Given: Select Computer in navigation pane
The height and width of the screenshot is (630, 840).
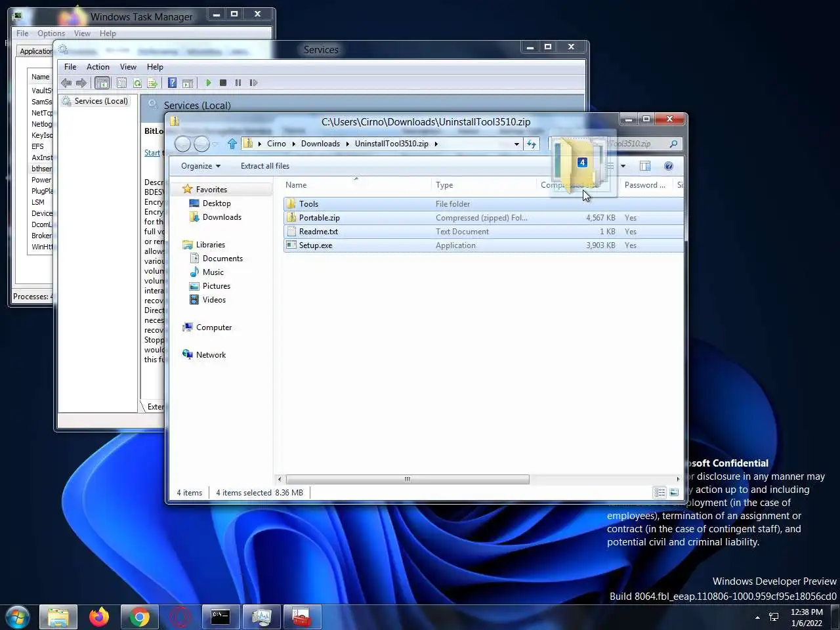Looking at the screenshot, I should pyautogui.click(x=213, y=327).
